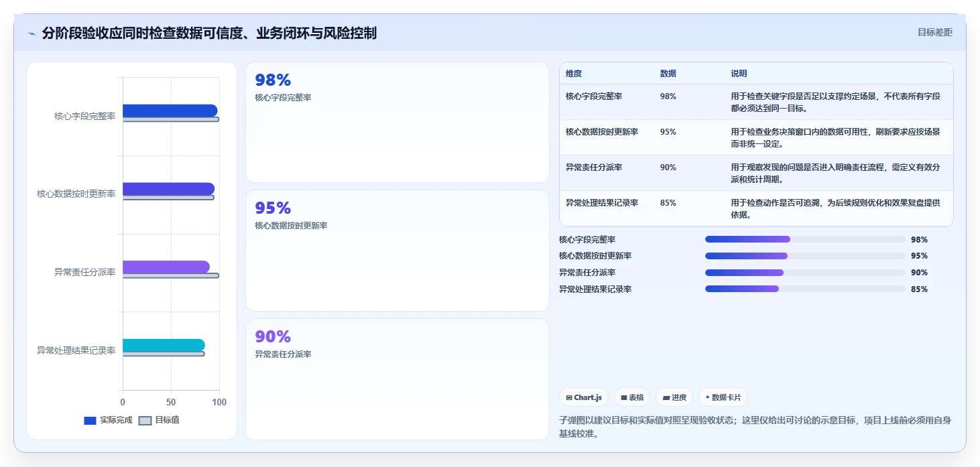Click the 维度 column header
This screenshot has height=467, width=980.
[574, 74]
